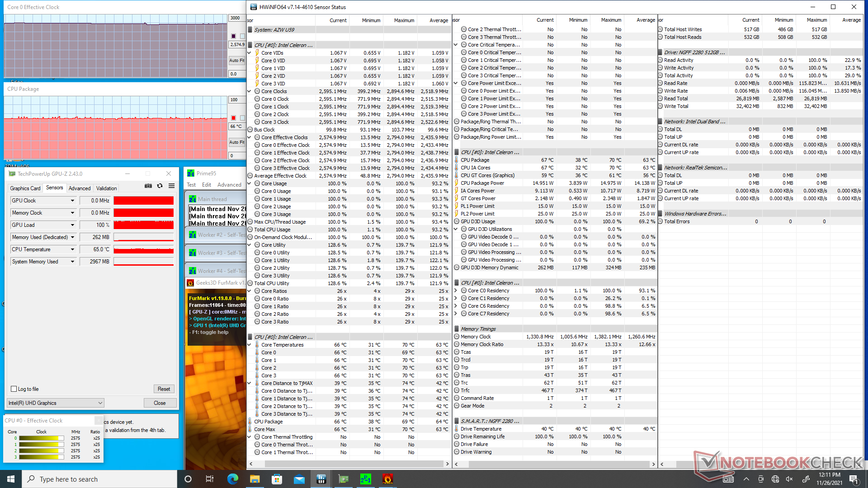Screen dimensions: 868x488
Task: Click the volume icon in system tray
Action: click(789, 479)
